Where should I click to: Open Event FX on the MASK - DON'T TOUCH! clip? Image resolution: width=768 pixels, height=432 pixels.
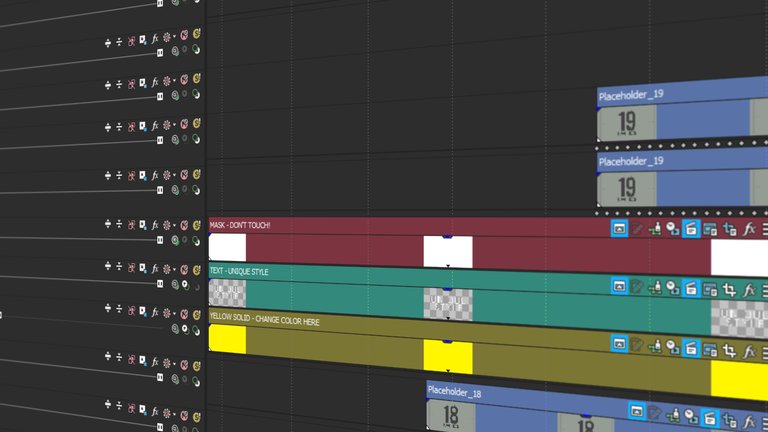748,229
